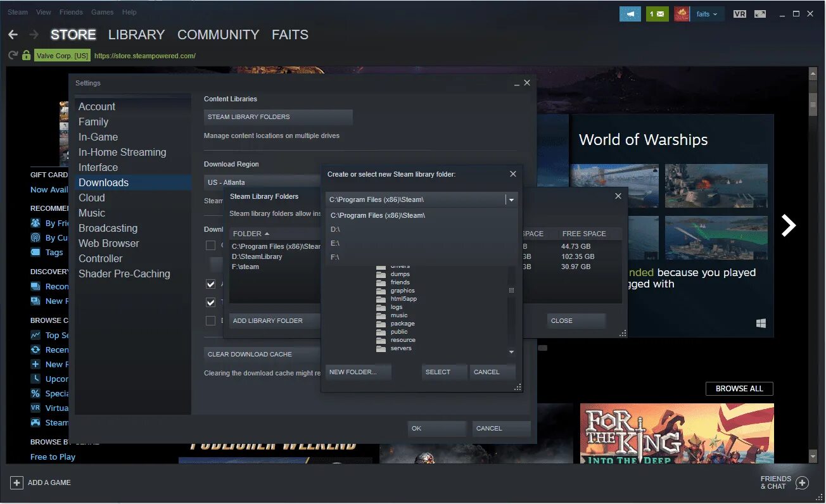Viewport: 826px width, 504px height.
Task: Click the green padlock security icon
Action: [26, 56]
